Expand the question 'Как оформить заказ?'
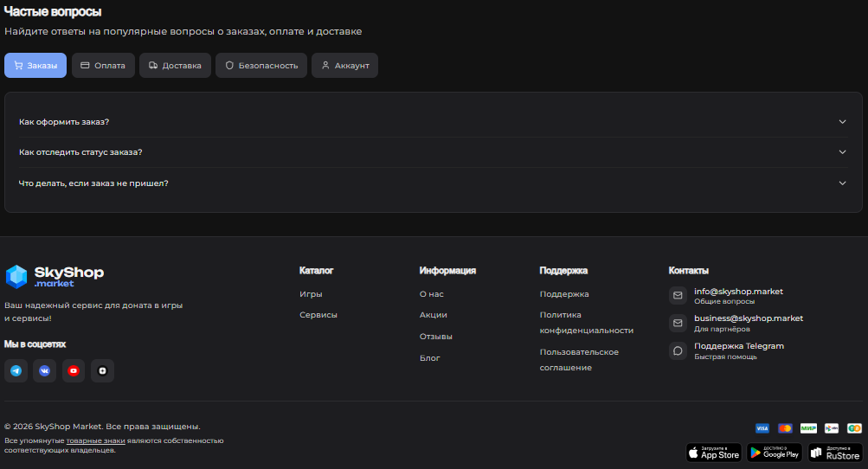 point(433,122)
